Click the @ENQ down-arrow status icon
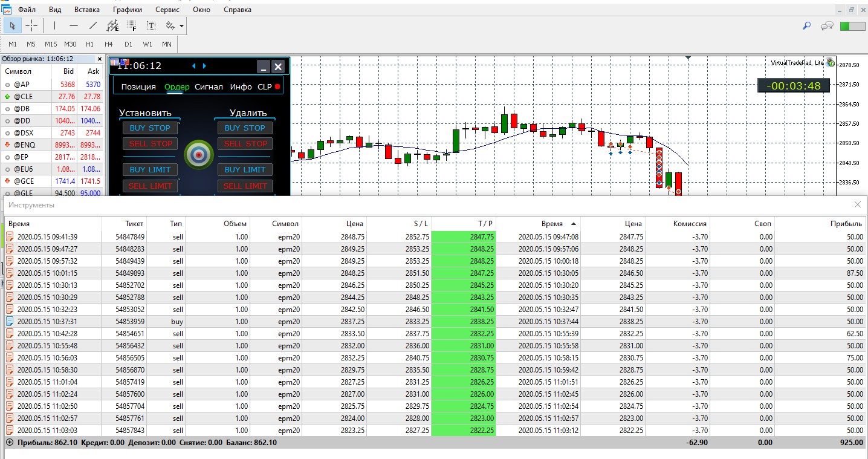The height and width of the screenshot is (459, 868). pyautogui.click(x=7, y=145)
